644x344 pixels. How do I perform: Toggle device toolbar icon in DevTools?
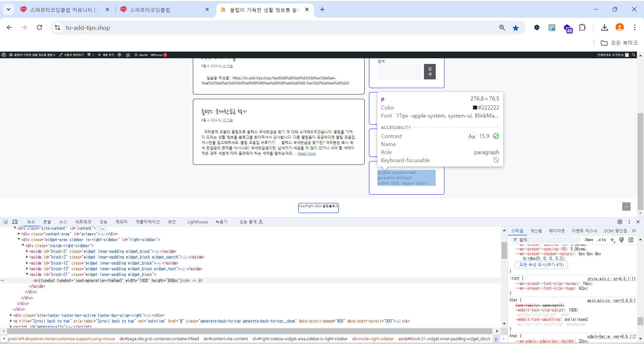[15, 222]
